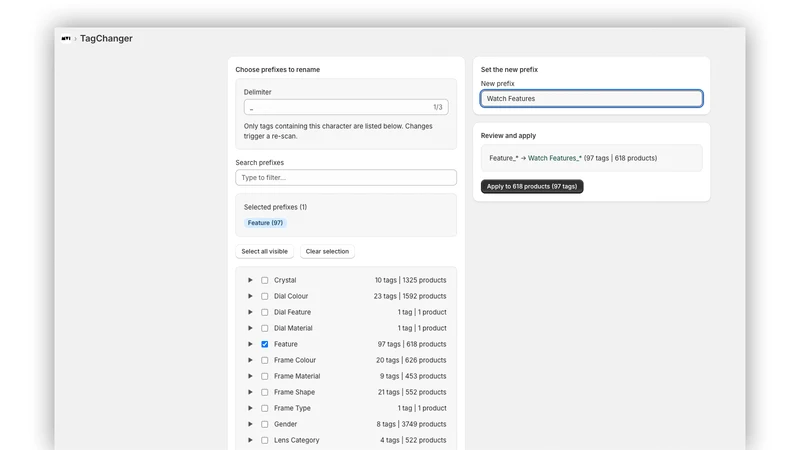This screenshot has height=450, width=800.
Task: Click the 'Set the new prefix' heading
Action: [x=509, y=69]
